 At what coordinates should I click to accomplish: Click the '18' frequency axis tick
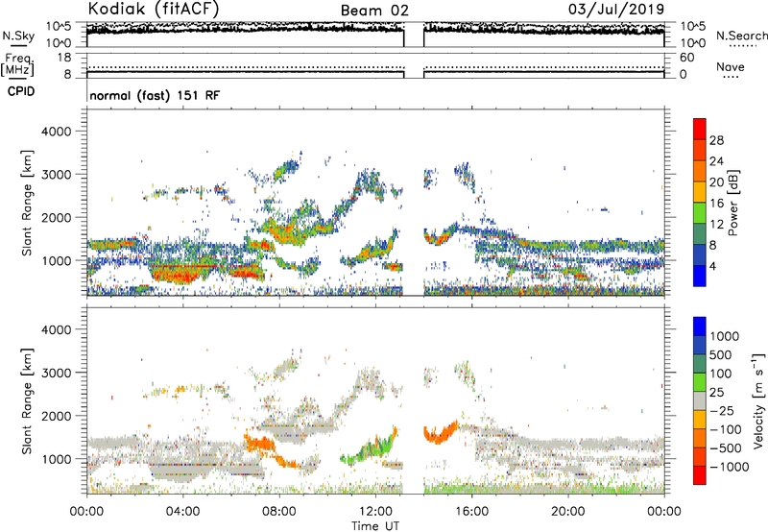64,58
